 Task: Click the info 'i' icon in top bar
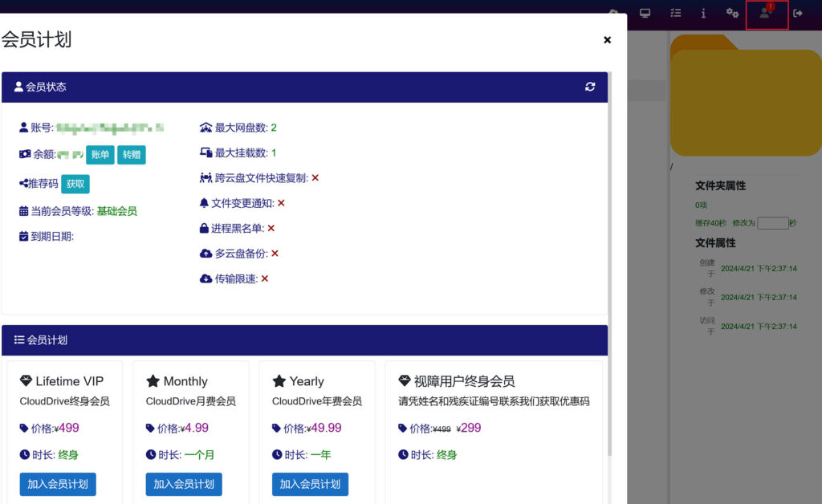(703, 14)
